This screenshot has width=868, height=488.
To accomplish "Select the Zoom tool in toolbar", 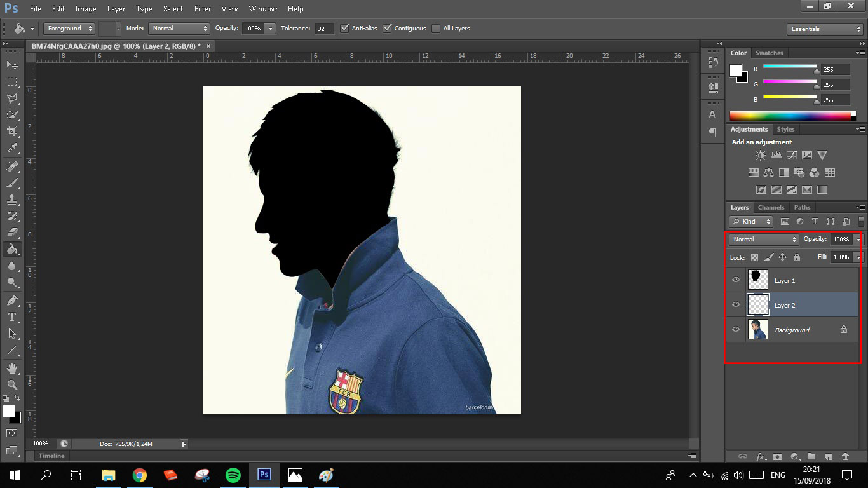I will (x=11, y=385).
